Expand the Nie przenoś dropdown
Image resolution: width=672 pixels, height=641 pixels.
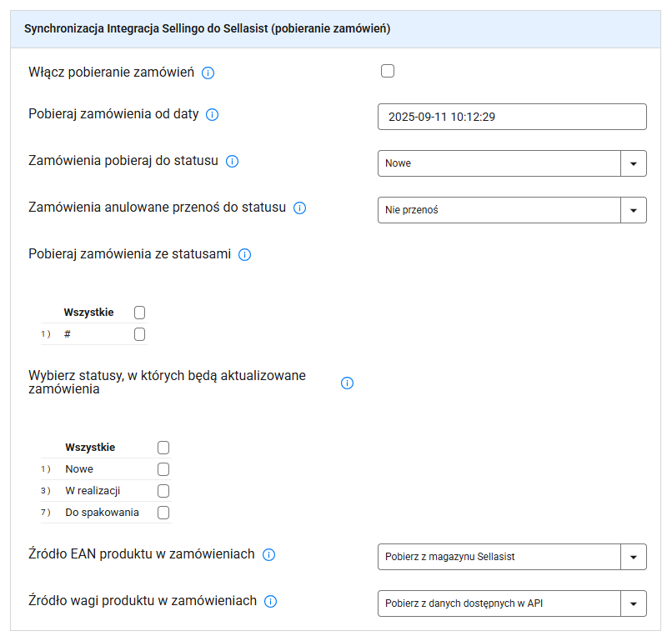tap(512, 210)
